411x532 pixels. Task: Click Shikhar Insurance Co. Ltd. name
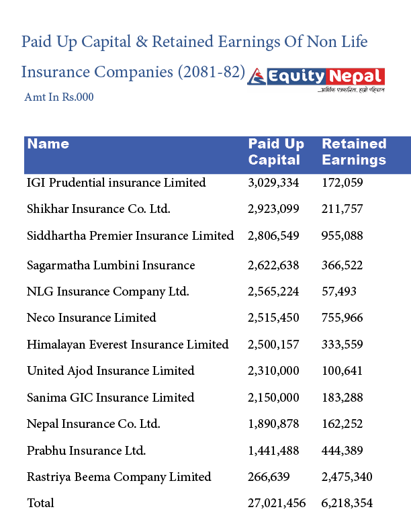point(99,209)
